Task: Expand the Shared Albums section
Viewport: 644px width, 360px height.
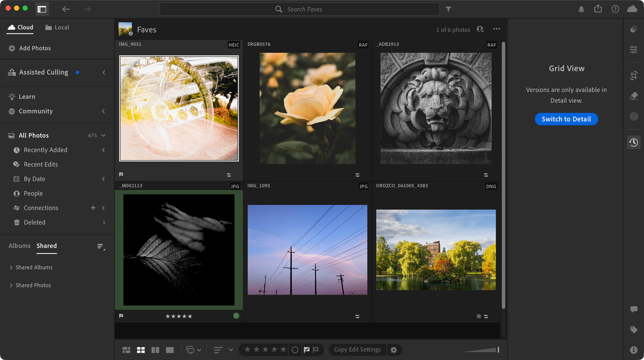Action: click(x=11, y=267)
